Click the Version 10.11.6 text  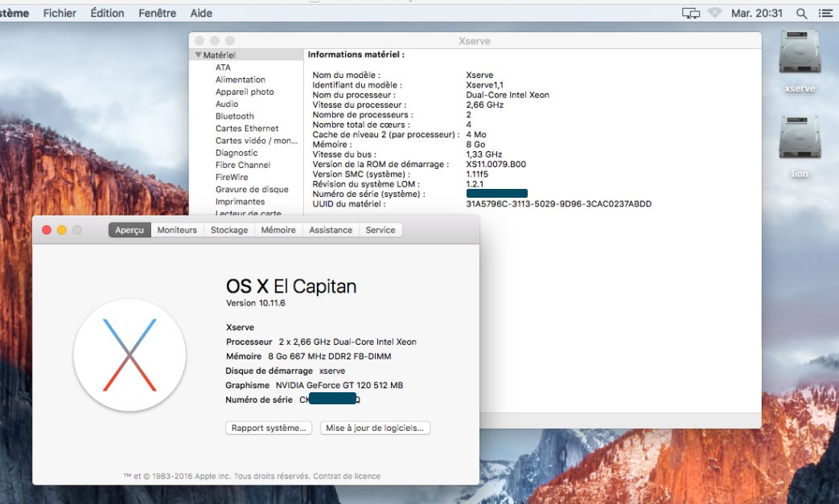[255, 303]
